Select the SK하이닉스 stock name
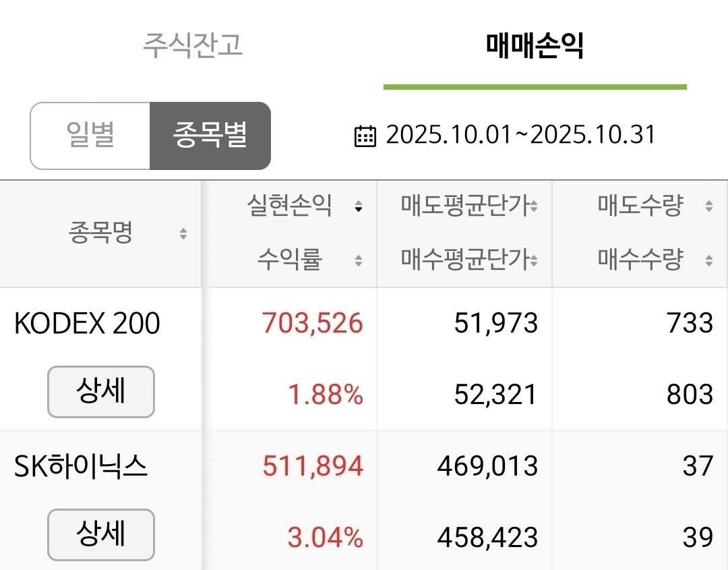This screenshot has width=728, height=570. point(81,466)
